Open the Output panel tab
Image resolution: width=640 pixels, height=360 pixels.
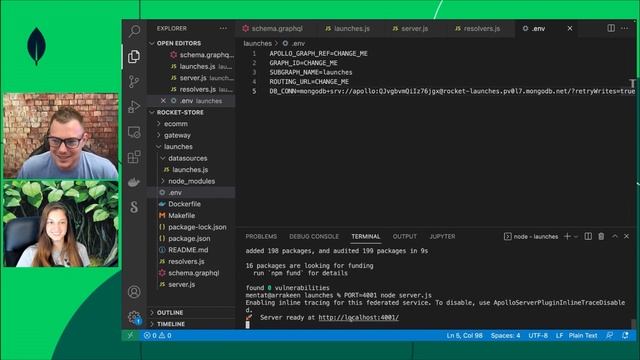pos(404,236)
